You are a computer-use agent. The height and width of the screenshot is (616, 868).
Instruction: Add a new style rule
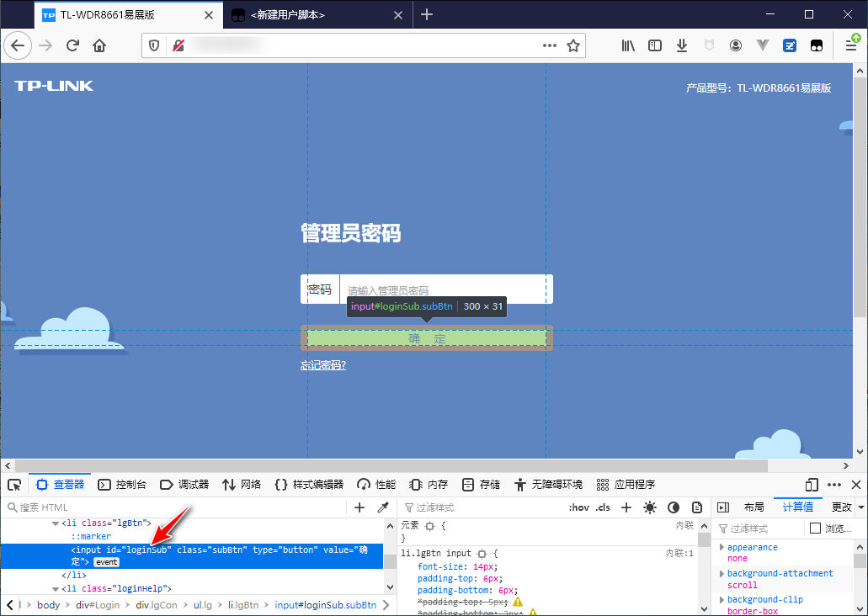(626, 507)
